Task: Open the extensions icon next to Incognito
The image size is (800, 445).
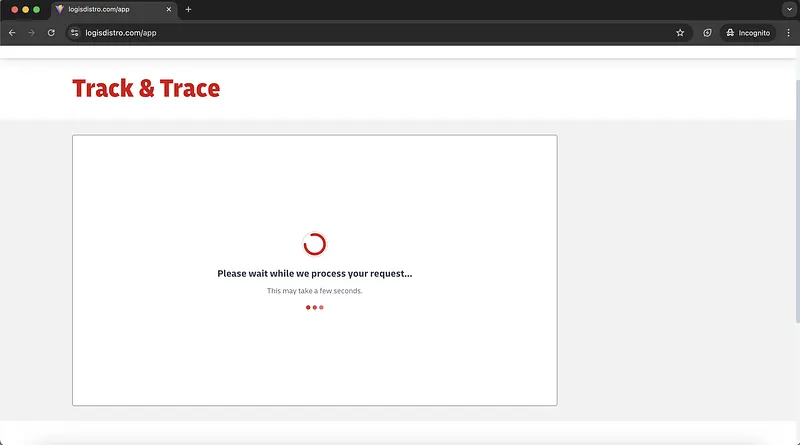Action: 707,33
